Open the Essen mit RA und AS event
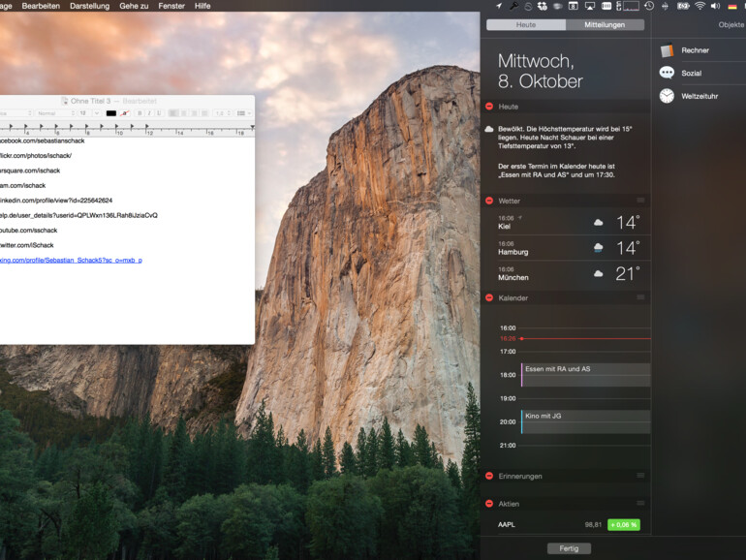Image resolution: width=746 pixels, height=560 pixels. coord(586,374)
